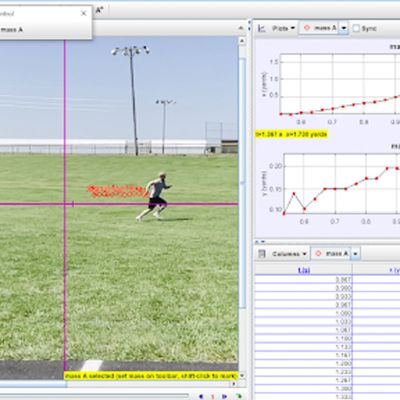Viewport: 400px width, 400px height.
Task: Select the table row with time 1.167
Action: (x=328, y=355)
